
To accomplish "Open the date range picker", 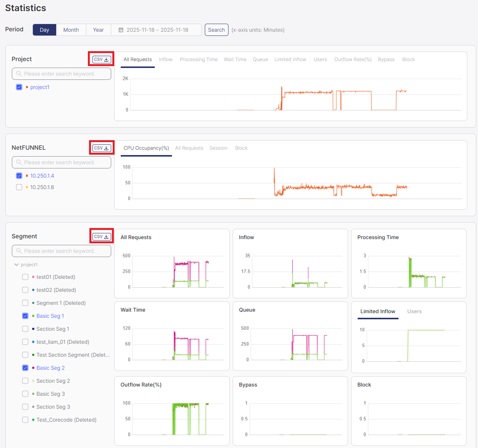I will 157,30.
